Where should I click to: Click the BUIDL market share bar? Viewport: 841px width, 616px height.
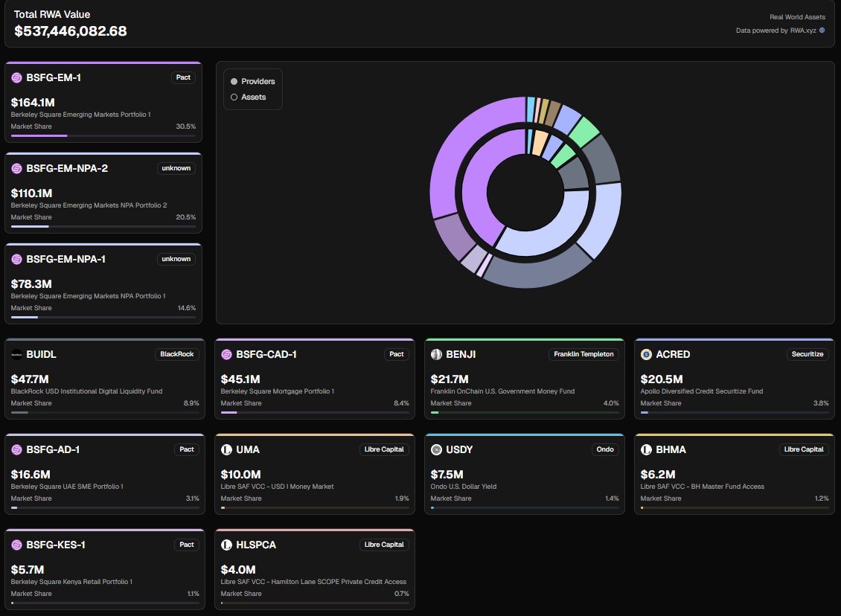(105, 412)
